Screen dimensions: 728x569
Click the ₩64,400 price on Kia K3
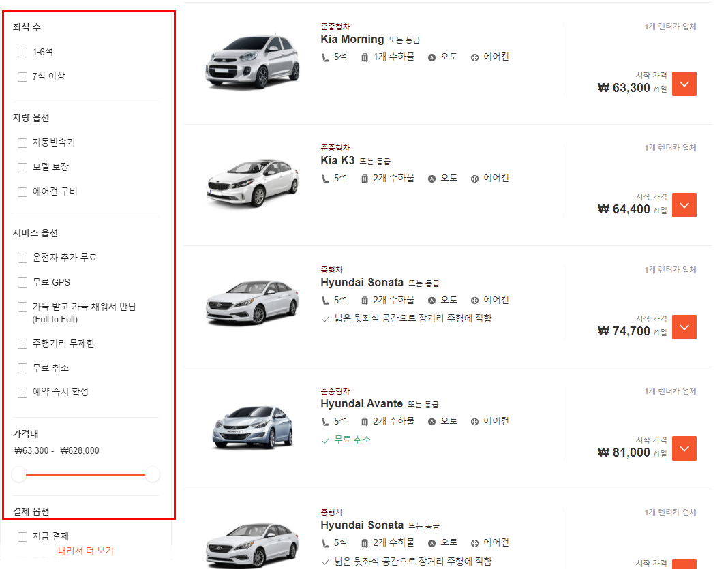(x=624, y=209)
